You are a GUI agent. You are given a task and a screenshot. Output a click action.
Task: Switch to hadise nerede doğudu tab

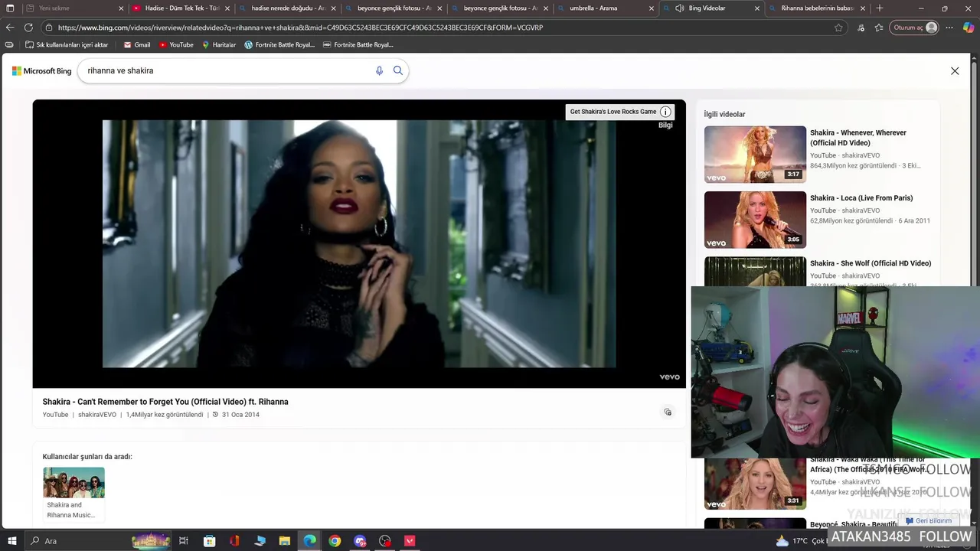(287, 8)
